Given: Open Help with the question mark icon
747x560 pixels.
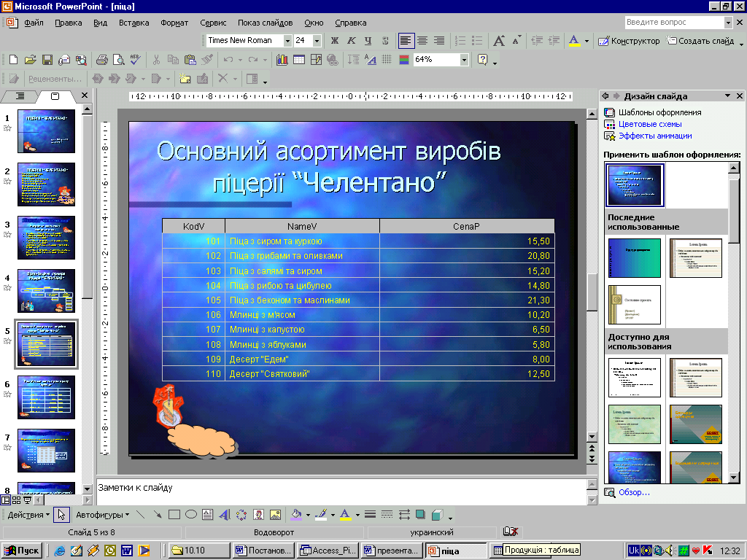Looking at the screenshot, I should point(483,60).
